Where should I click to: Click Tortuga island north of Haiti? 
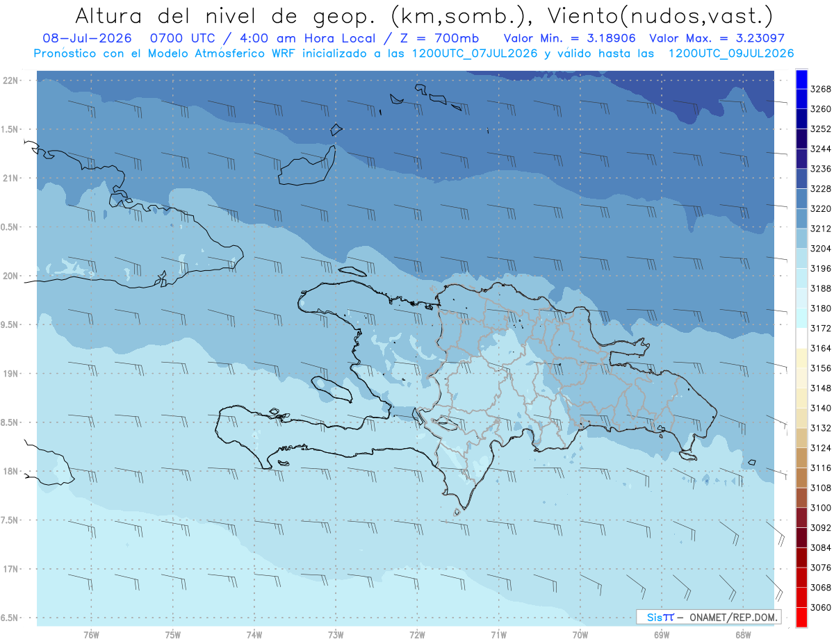352,272
